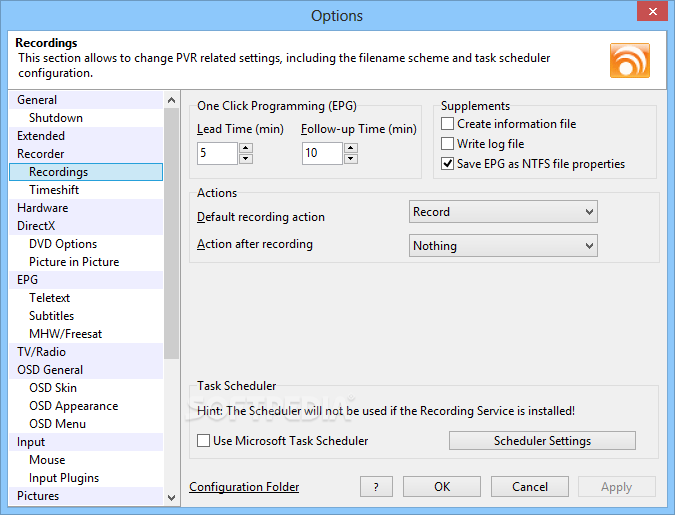
Task: Increase Follow-up Time using the up spinner
Action: [351, 148]
